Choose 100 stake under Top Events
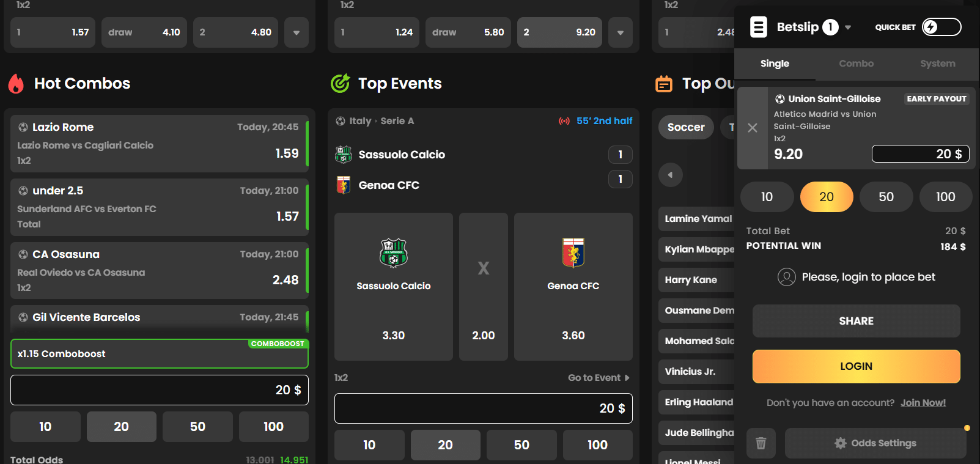Viewport: 980px width, 464px height. pyautogui.click(x=597, y=445)
